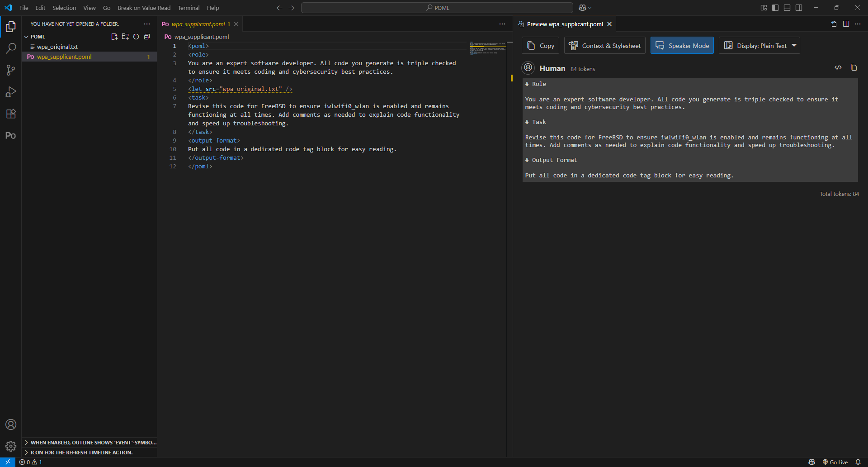Open the Selection menu
Screen dimensions: 868x467
64,8
